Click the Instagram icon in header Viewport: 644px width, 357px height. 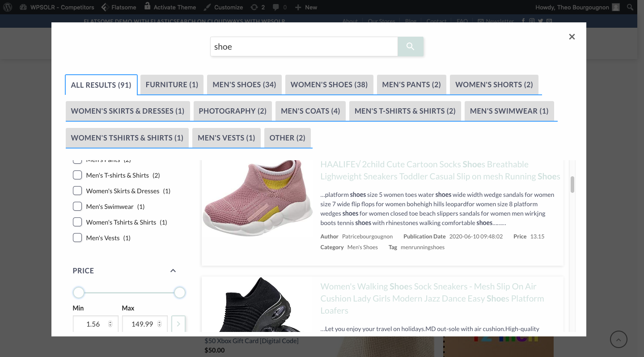pos(532,21)
